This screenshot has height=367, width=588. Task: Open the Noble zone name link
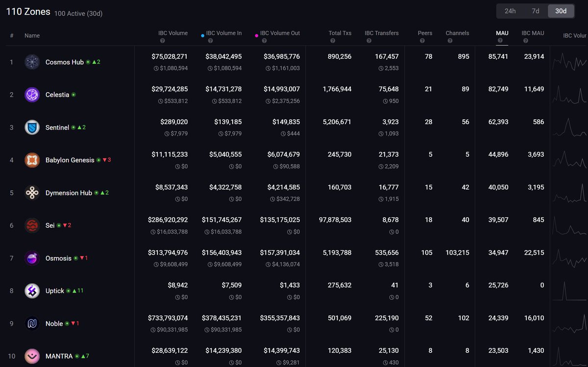[54, 323]
